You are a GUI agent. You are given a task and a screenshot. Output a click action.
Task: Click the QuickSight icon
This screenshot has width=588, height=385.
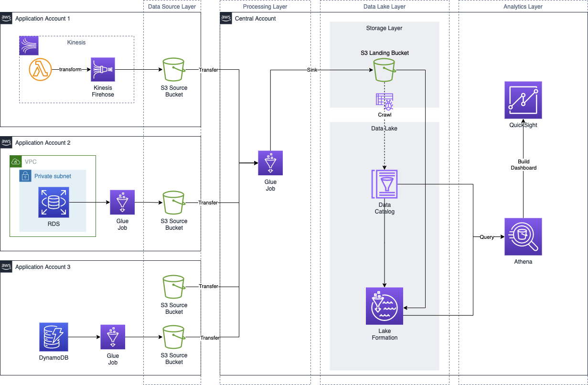click(x=523, y=100)
